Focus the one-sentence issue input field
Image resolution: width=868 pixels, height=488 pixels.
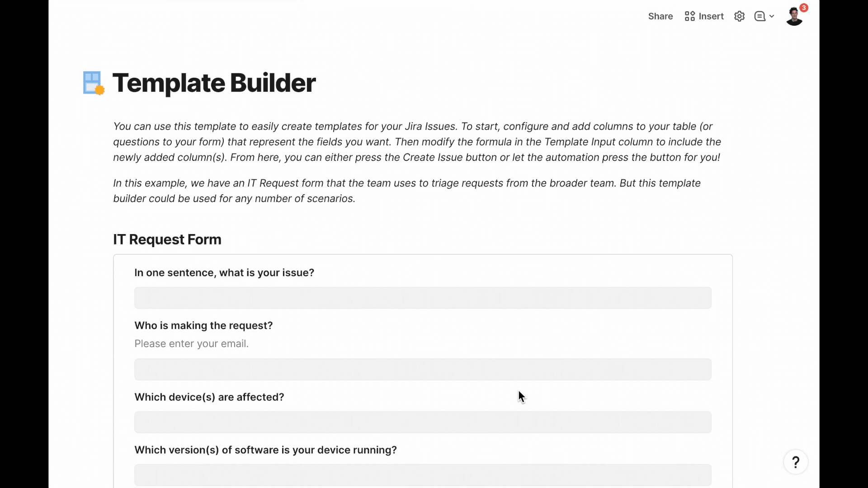[423, 298]
